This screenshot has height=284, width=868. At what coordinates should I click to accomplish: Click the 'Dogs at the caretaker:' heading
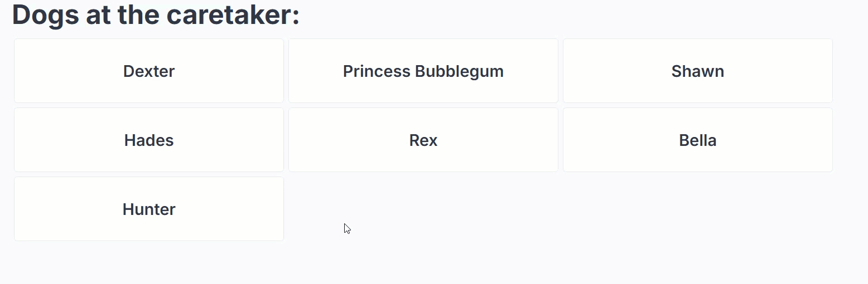click(x=156, y=14)
